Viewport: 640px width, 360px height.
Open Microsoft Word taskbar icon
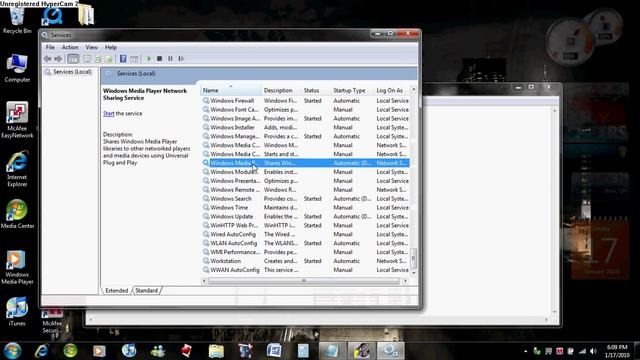click(x=274, y=351)
